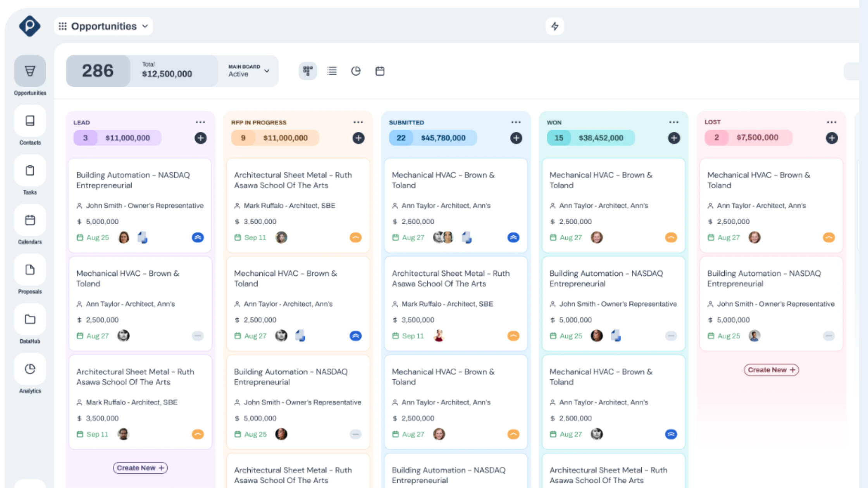Click blue priority icon on third Won card

tap(671, 434)
